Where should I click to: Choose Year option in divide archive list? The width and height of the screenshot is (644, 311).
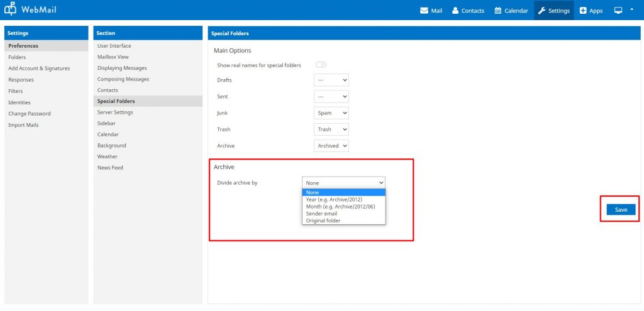[x=334, y=200]
